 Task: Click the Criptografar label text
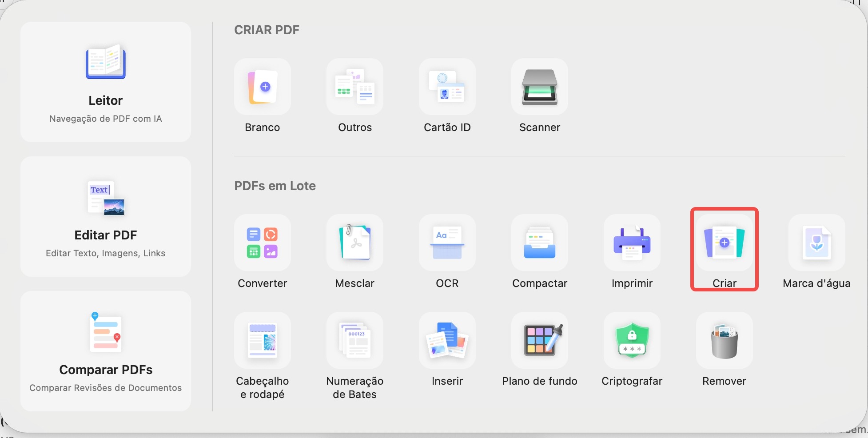coord(632,381)
